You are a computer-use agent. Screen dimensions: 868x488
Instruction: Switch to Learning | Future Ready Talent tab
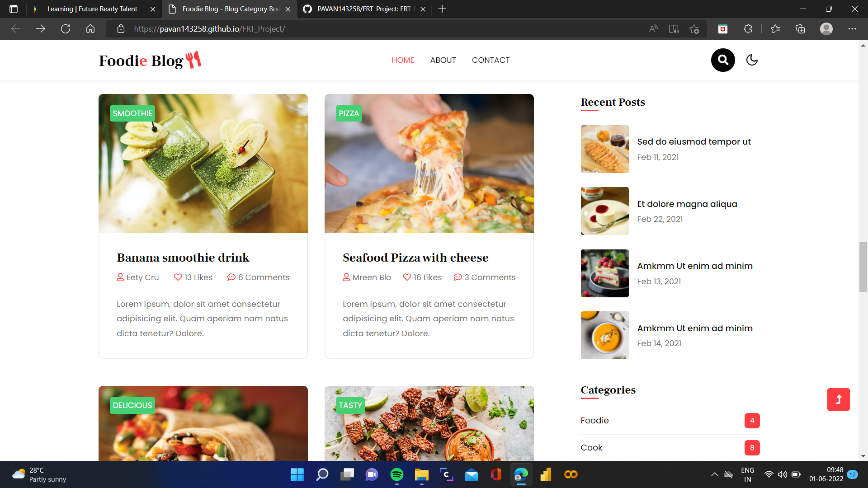click(92, 9)
